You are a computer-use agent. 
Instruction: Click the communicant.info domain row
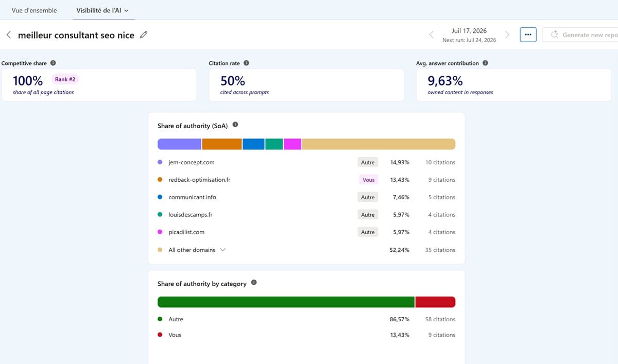[306, 197]
